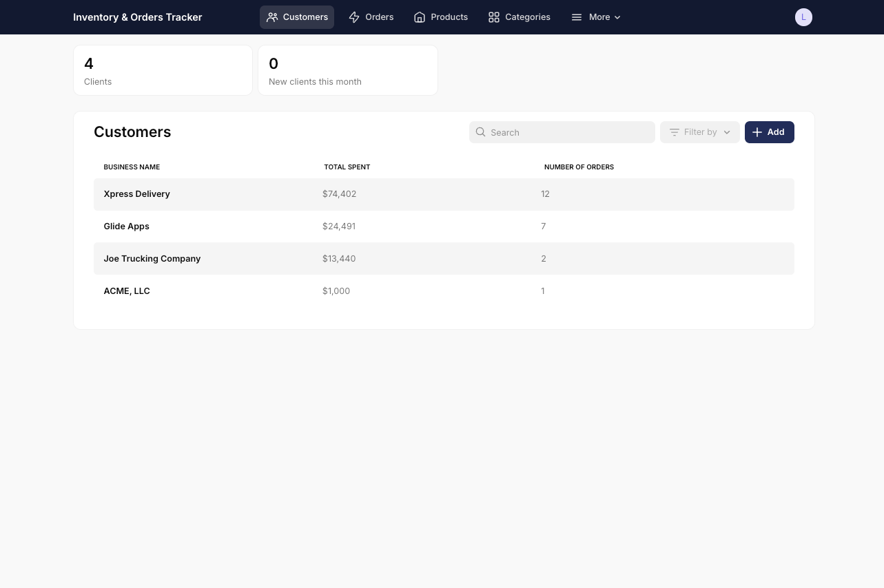Click the Categories grid icon
The image size is (884, 588).
[494, 17]
